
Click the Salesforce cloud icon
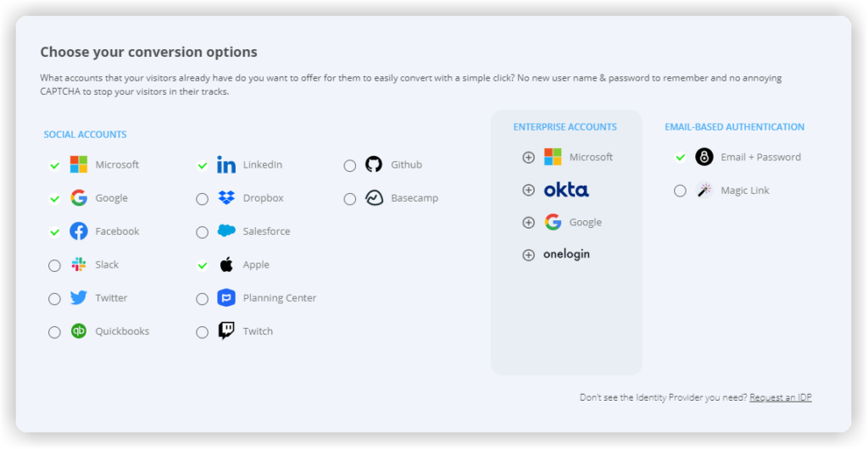[226, 230]
